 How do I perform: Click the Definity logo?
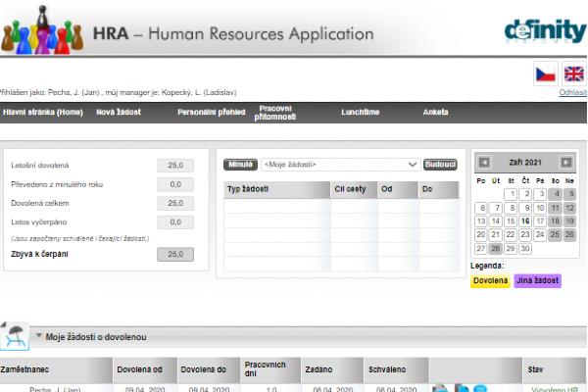[544, 29]
